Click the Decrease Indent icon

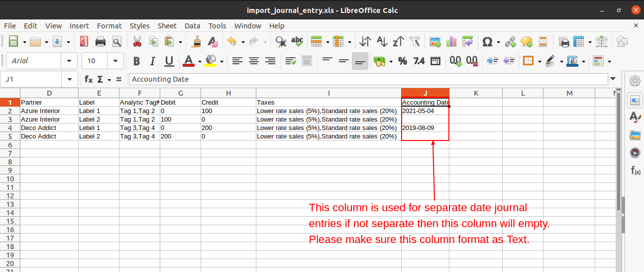tap(509, 61)
